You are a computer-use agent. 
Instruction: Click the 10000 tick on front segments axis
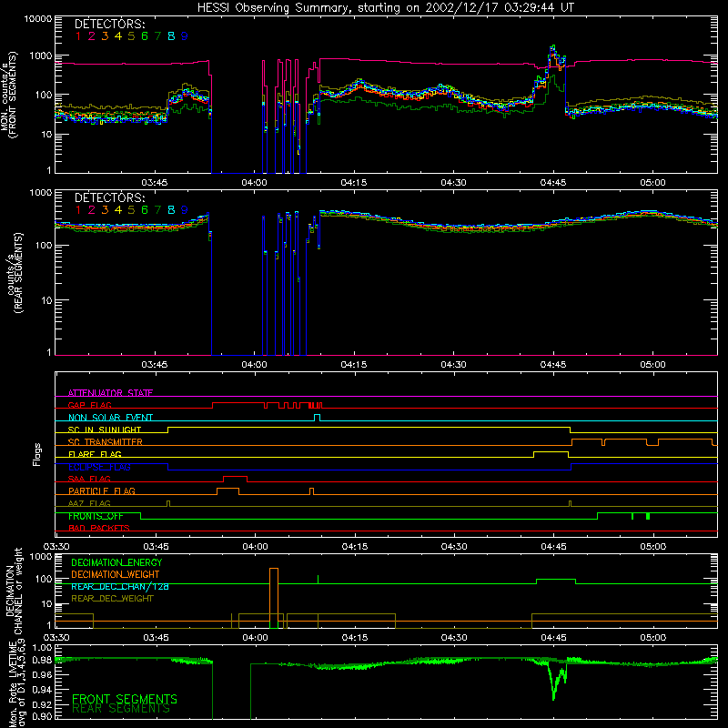click(37, 19)
